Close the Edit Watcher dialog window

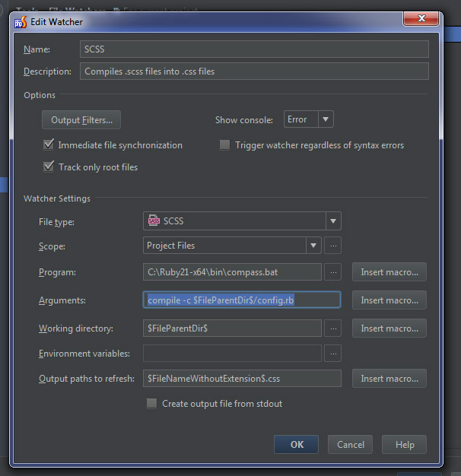pos(421,18)
